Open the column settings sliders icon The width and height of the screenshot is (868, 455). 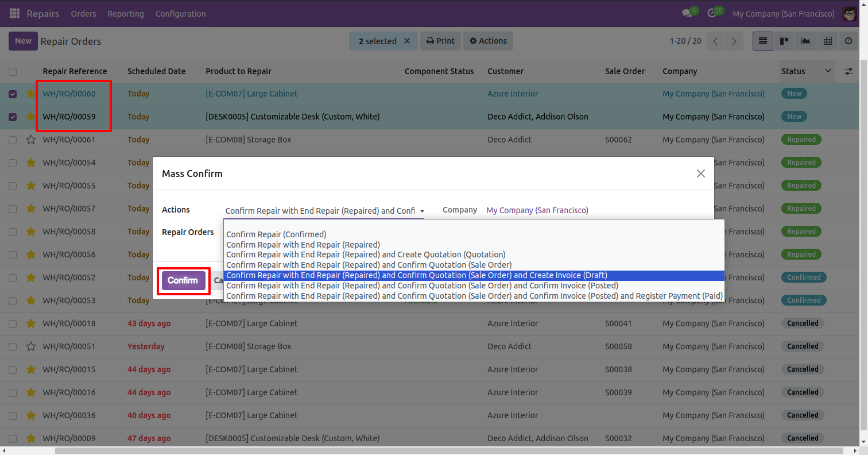pyautogui.click(x=848, y=71)
